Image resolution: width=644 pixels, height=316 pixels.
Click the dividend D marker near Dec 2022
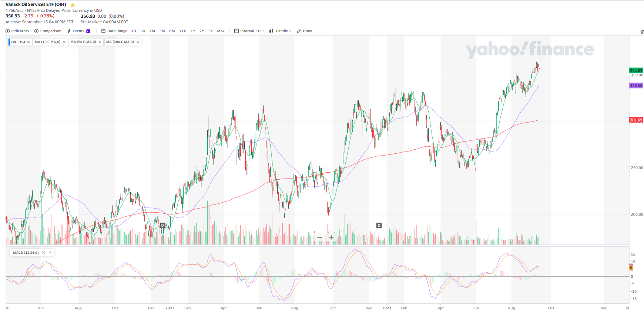(379, 225)
